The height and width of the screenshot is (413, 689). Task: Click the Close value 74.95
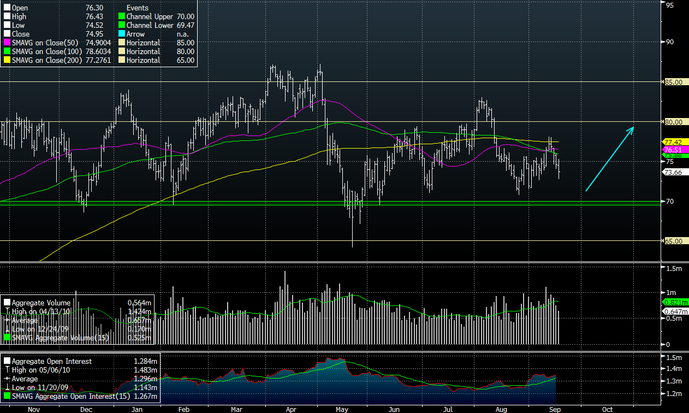(94, 34)
